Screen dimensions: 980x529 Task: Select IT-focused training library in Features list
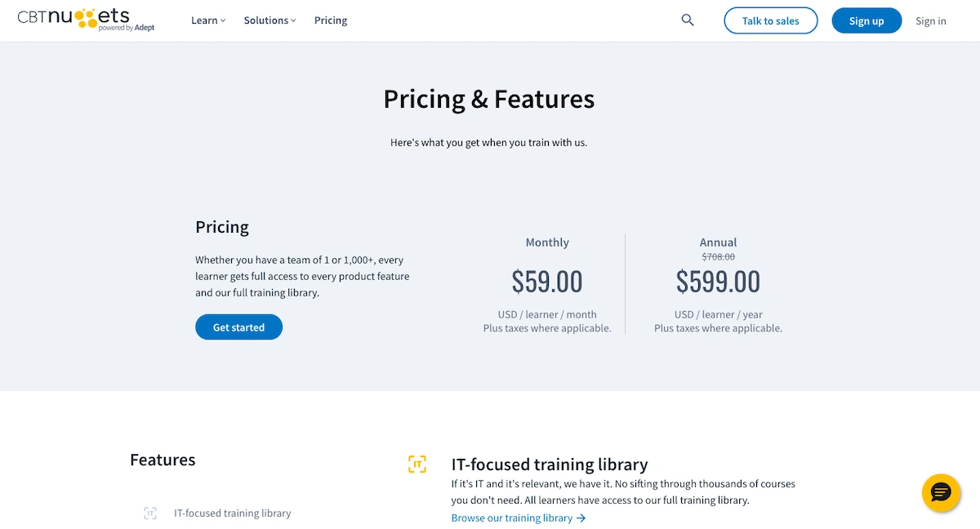tap(232, 513)
